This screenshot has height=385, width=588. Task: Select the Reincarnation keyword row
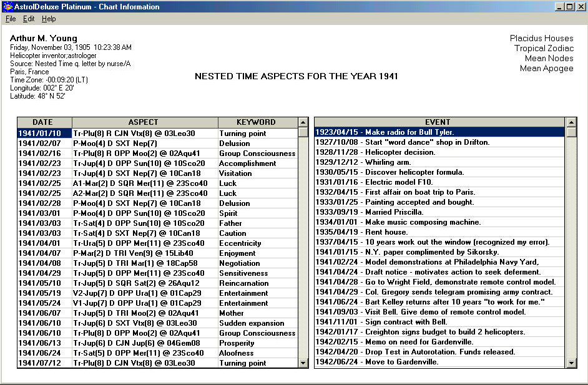point(258,283)
